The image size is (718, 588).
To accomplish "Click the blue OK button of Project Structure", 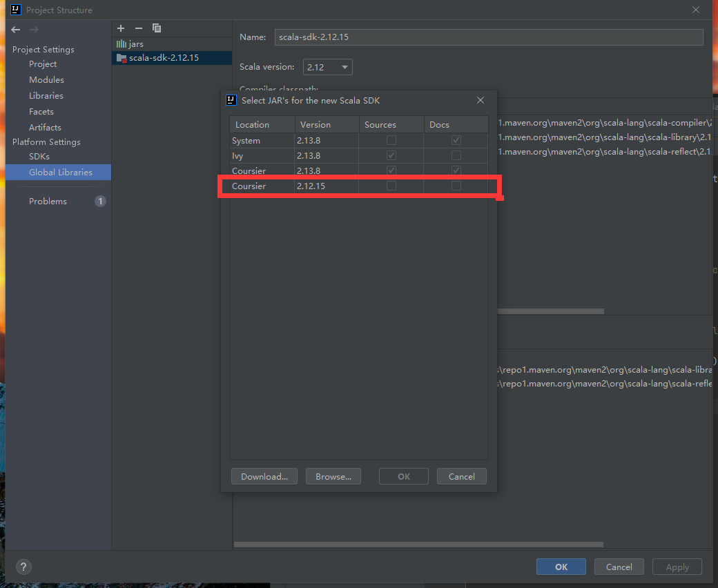I will 561,567.
